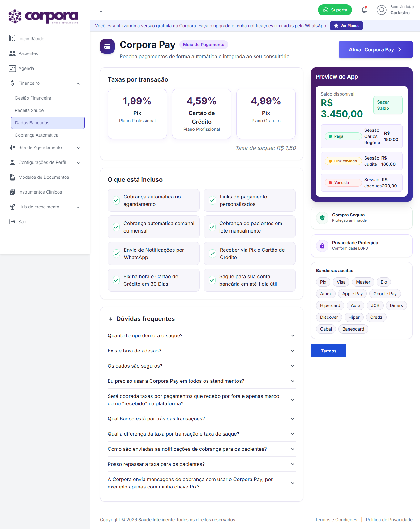This screenshot has height=529, width=420.
Task: Click the Link enviado status badge
Action: coord(343,161)
